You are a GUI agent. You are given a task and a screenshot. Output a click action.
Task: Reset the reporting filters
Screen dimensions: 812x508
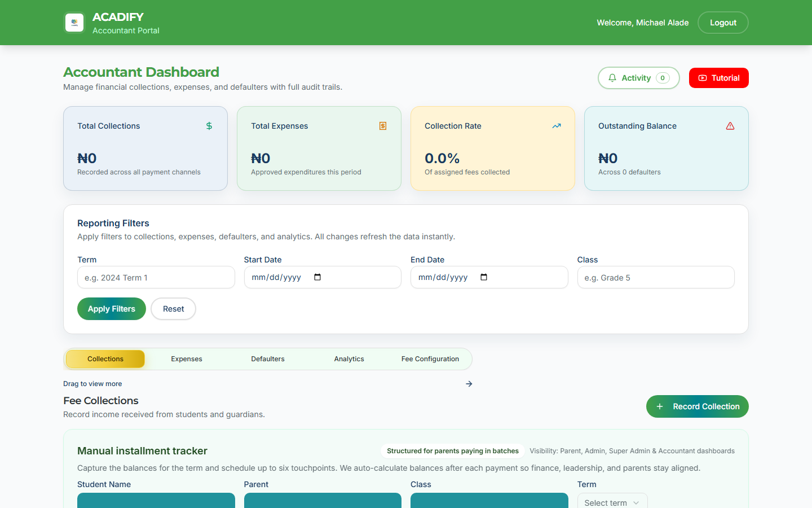[x=173, y=309]
